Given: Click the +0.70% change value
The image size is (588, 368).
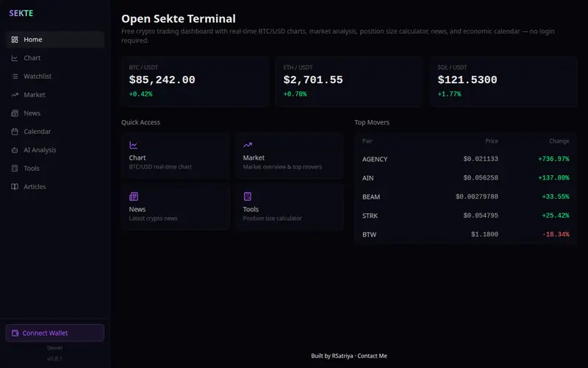Looking at the screenshot, I should pyautogui.click(x=295, y=94).
